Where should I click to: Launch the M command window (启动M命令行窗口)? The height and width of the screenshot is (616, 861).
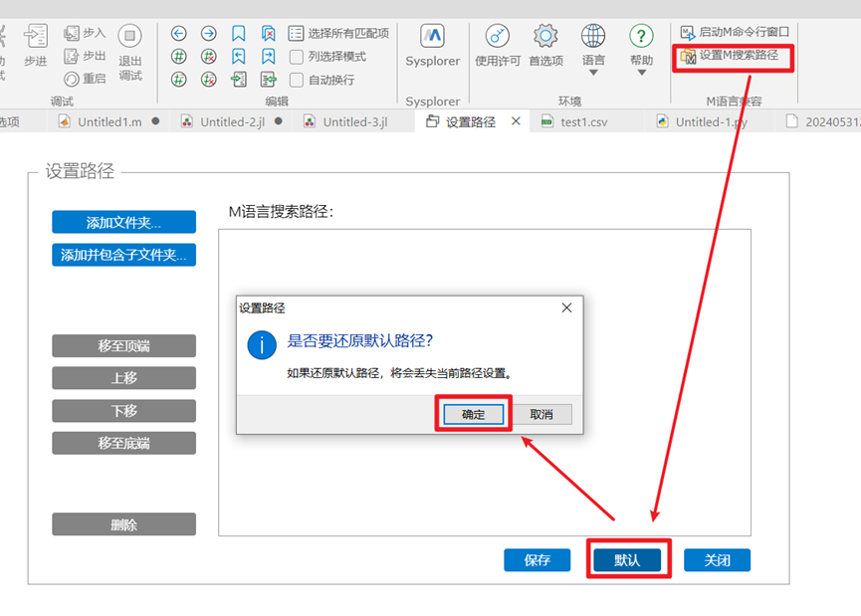735,32
